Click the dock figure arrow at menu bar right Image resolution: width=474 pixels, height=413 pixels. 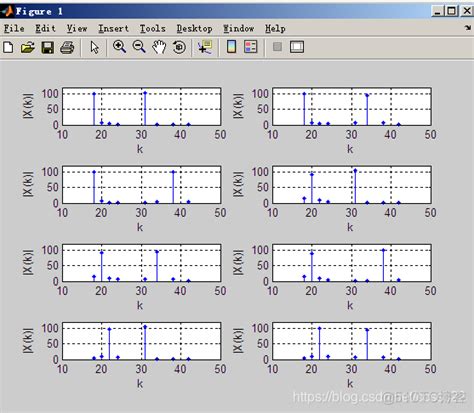(x=468, y=28)
